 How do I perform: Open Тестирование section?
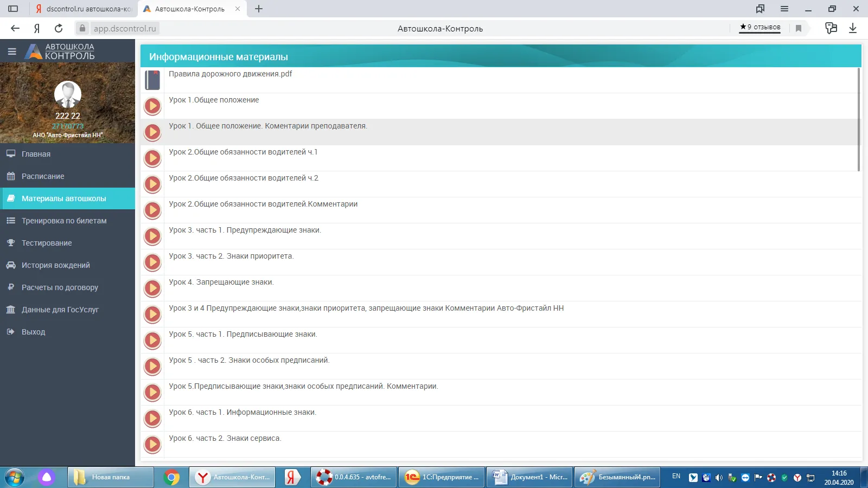tap(67, 243)
